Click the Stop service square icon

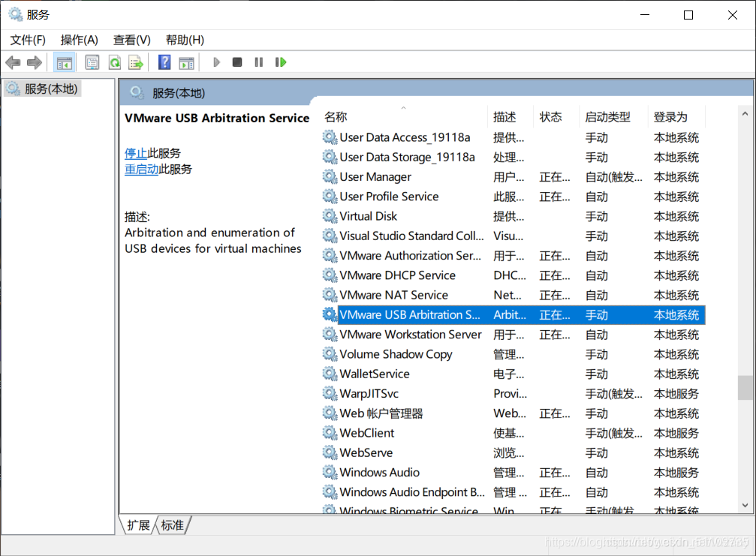(236, 62)
